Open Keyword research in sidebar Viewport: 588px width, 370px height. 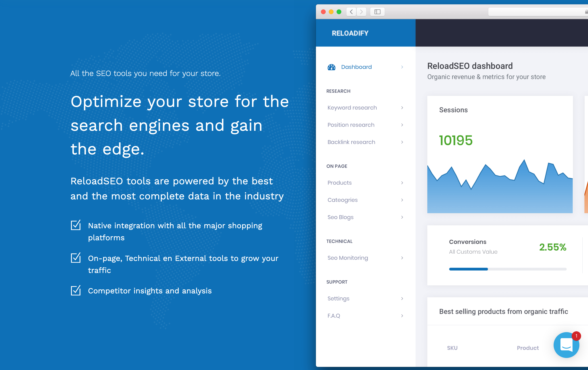[x=352, y=108]
